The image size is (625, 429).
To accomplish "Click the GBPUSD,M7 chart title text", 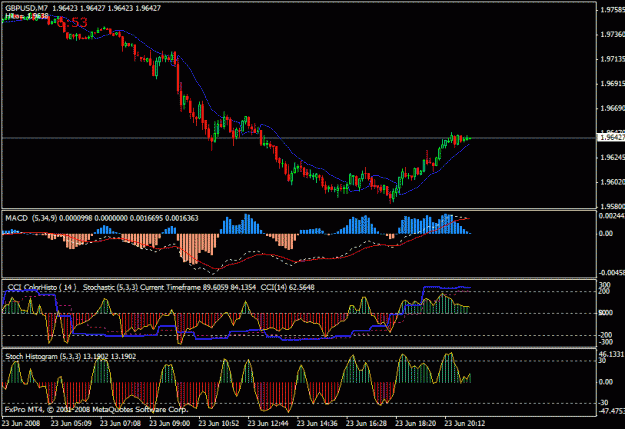I will (x=26, y=8).
